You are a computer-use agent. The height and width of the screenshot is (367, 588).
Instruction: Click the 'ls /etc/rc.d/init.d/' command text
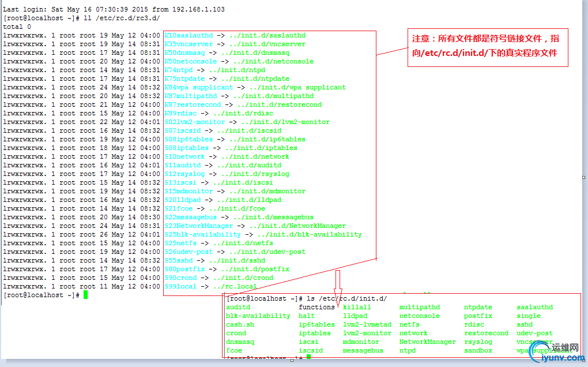tap(347, 298)
